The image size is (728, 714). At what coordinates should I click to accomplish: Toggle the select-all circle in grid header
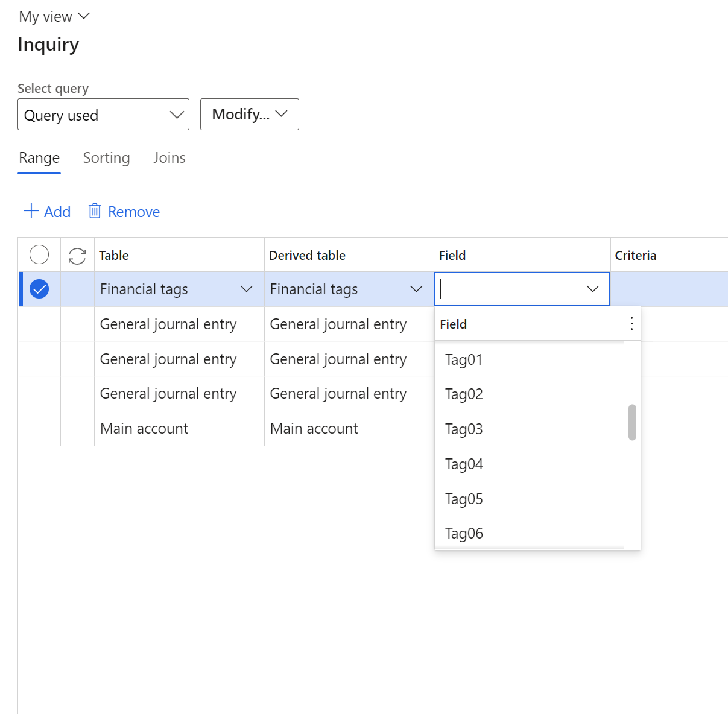click(x=39, y=255)
